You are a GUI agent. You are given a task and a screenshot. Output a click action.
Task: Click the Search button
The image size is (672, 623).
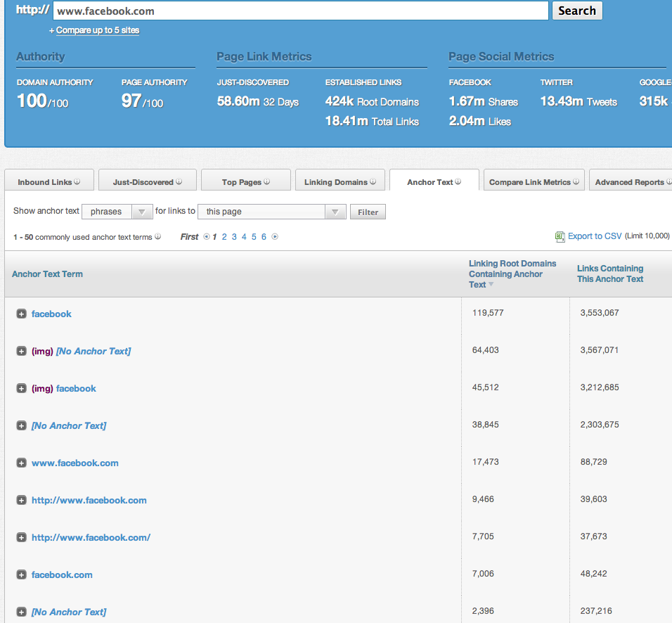pyautogui.click(x=577, y=11)
